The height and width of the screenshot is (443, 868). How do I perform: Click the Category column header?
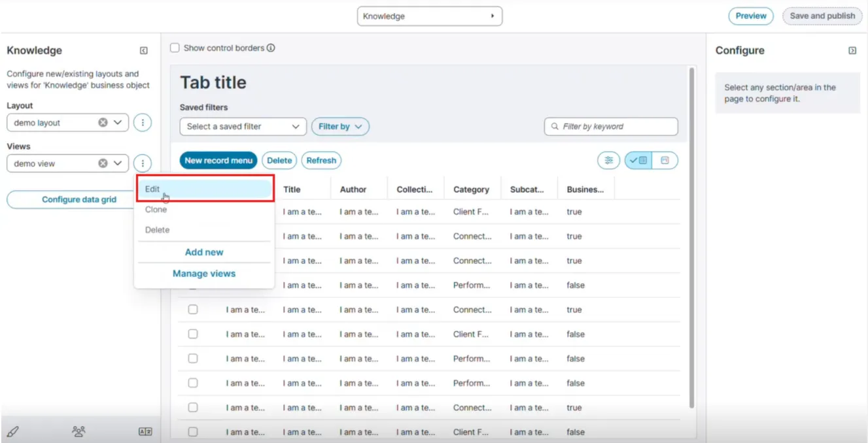coord(471,189)
